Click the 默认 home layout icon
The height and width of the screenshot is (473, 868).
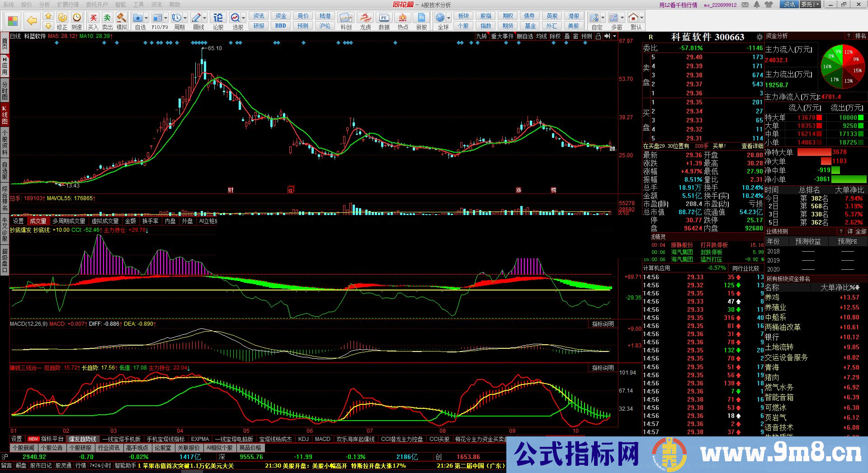(x=633, y=18)
